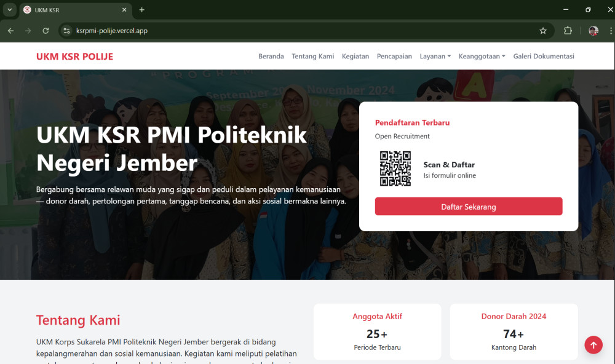Open site information icon in address bar
This screenshot has width=615, height=364.
[x=66, y=31]
